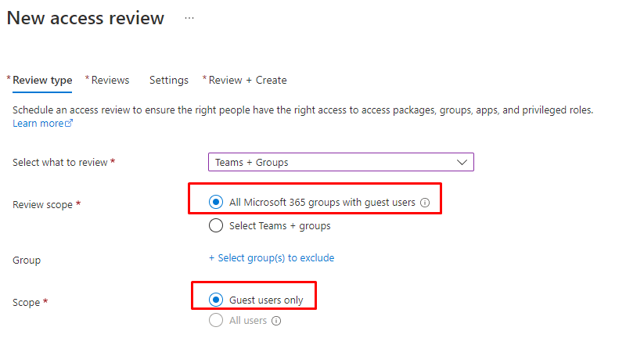Screen dimensions: 644x338
Task: Click info icon next to All users
Action: tap(276, 321)
